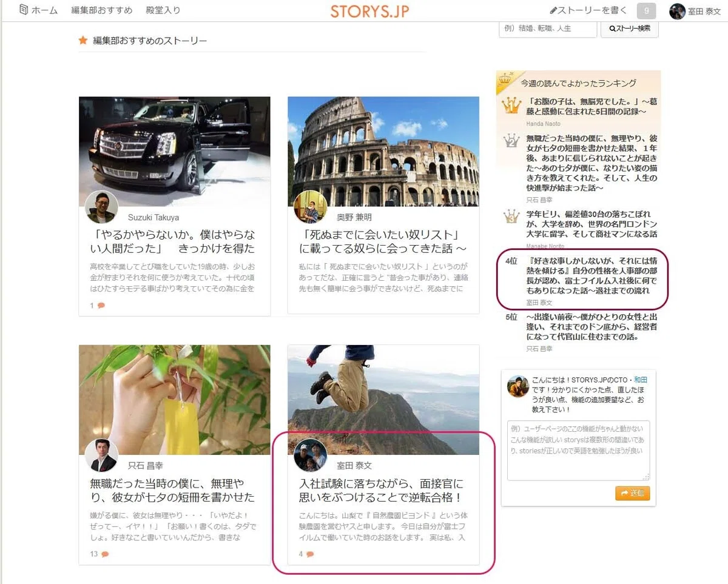
Task: Click ストーリーを書く to write a story
Action: click(x=588, y=10)
